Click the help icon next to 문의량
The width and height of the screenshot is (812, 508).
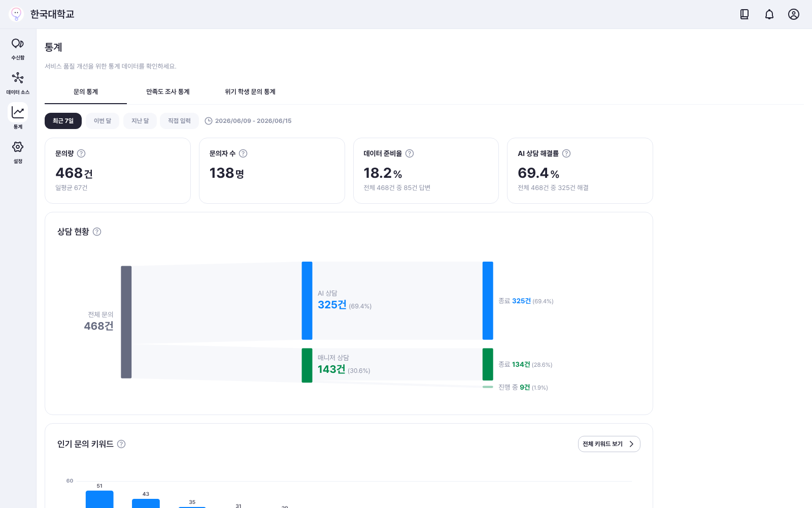pos(81,153)
